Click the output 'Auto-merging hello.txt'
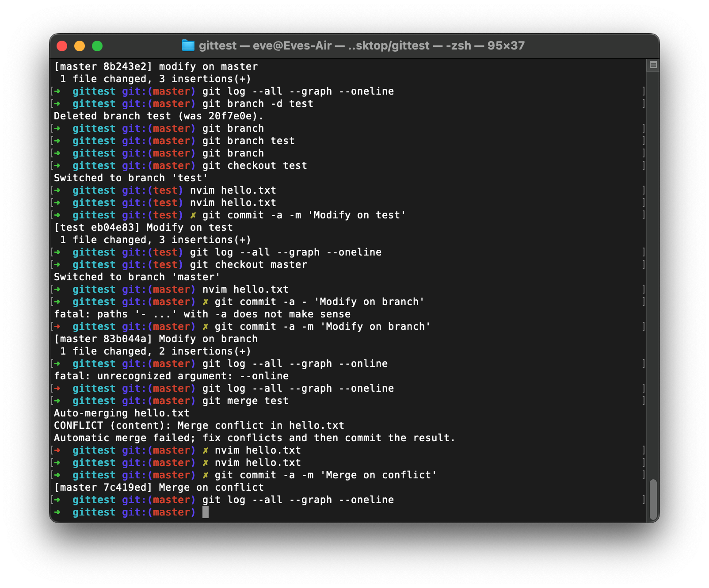 pyautogui.click(x=122, y=413)
